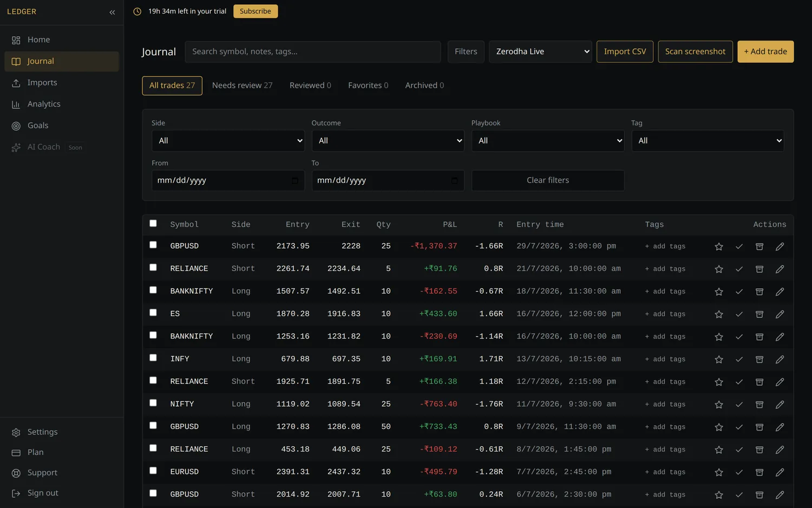Open the Tag filter dropdown

point(708,141)
